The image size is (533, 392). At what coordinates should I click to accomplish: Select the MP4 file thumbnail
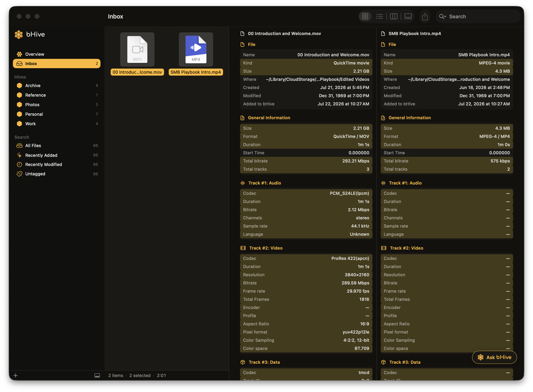tap(196, 49)
